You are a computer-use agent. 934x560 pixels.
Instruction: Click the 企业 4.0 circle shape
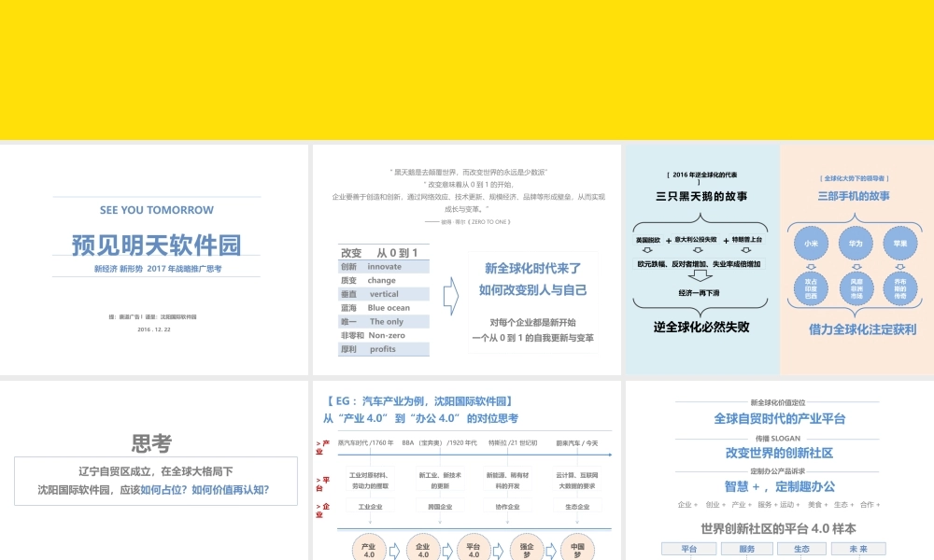pyautogui.click(x=421, y=549)
